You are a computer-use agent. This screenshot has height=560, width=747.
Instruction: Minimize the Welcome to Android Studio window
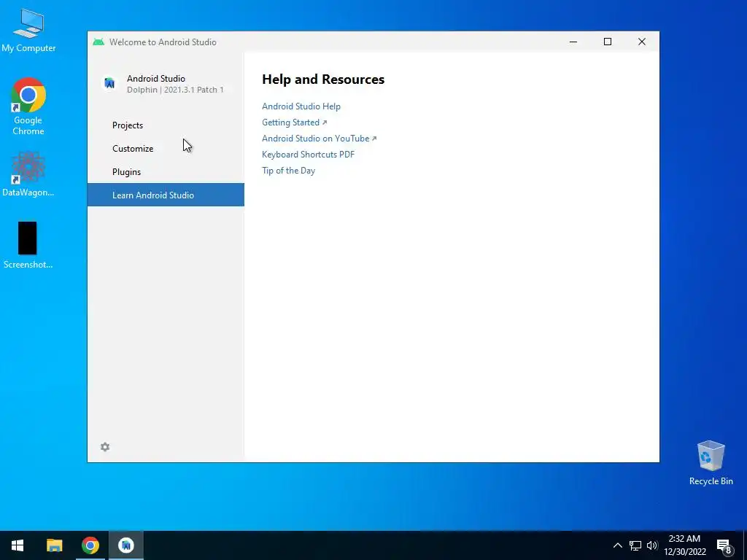(573, 42)
